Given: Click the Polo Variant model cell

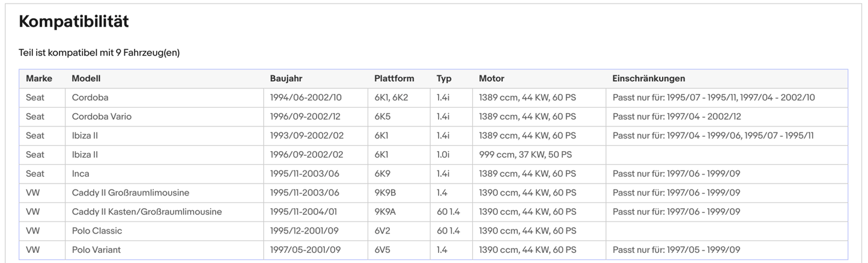Looking at the screenshot, I should pyautogui.click(x=96, y=250).
